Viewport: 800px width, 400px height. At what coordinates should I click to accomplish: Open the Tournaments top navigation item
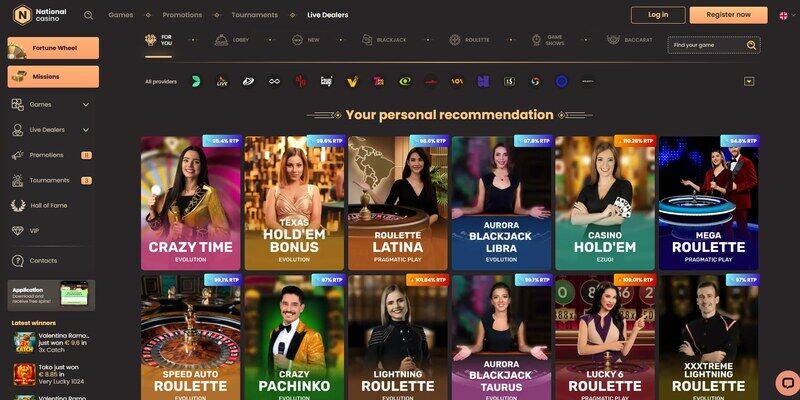tap(255, 15)
